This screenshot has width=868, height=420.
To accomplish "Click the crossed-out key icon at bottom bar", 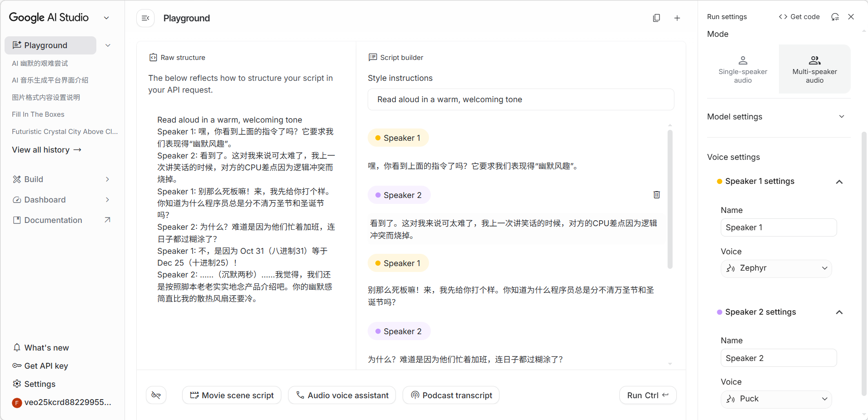I will tap(156, 395).
